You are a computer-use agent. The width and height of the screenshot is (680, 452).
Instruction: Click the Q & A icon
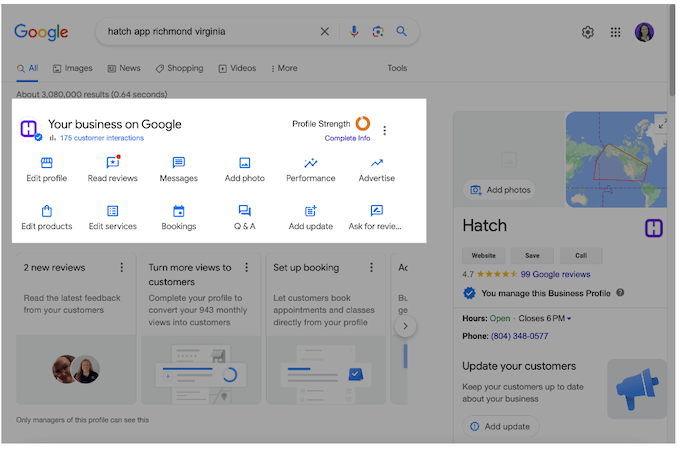coord(244,211)
